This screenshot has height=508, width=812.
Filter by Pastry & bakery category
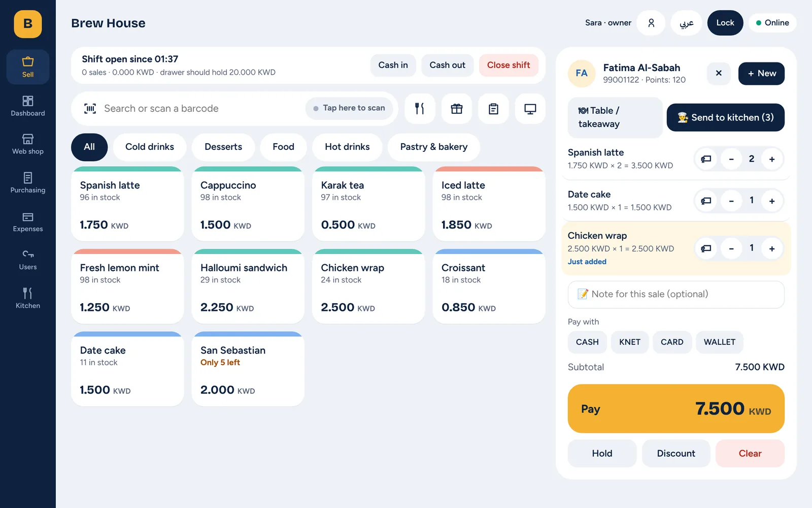[434, 147]
